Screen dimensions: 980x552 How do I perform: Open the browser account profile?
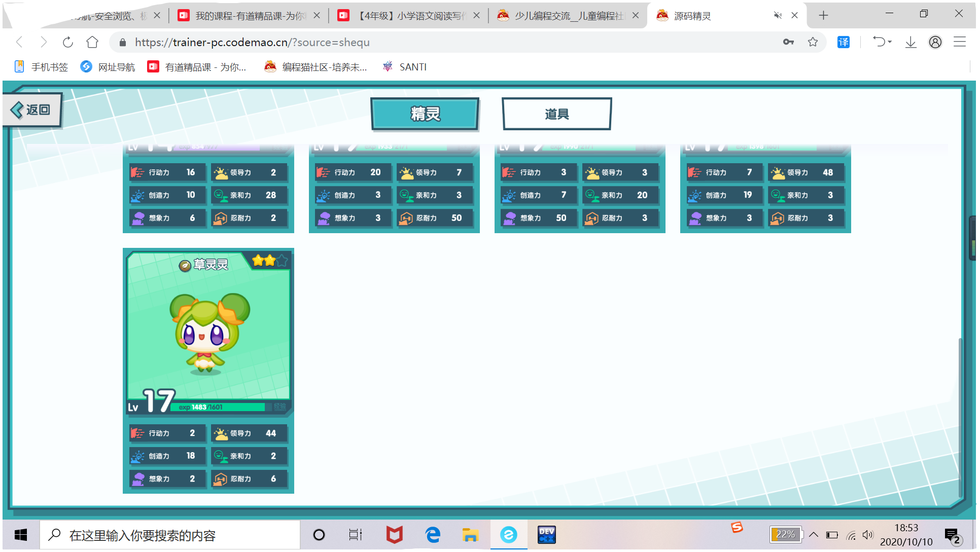click(935, 42)
